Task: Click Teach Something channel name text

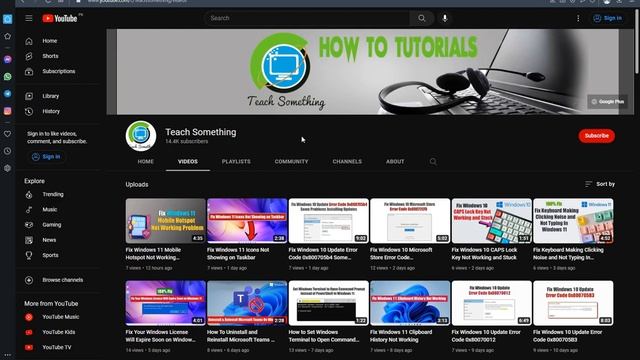Action: pyautogui.click(x=200, y=132)
